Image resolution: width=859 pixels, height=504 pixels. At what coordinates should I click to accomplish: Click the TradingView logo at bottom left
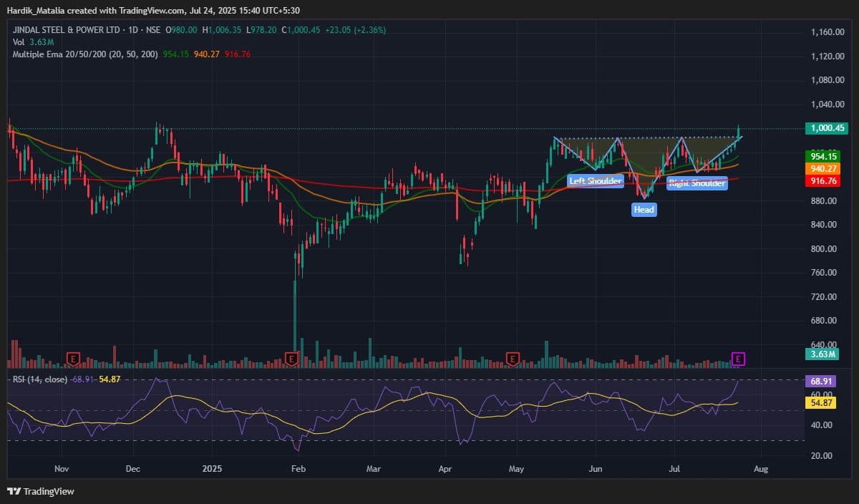(41, 491)
